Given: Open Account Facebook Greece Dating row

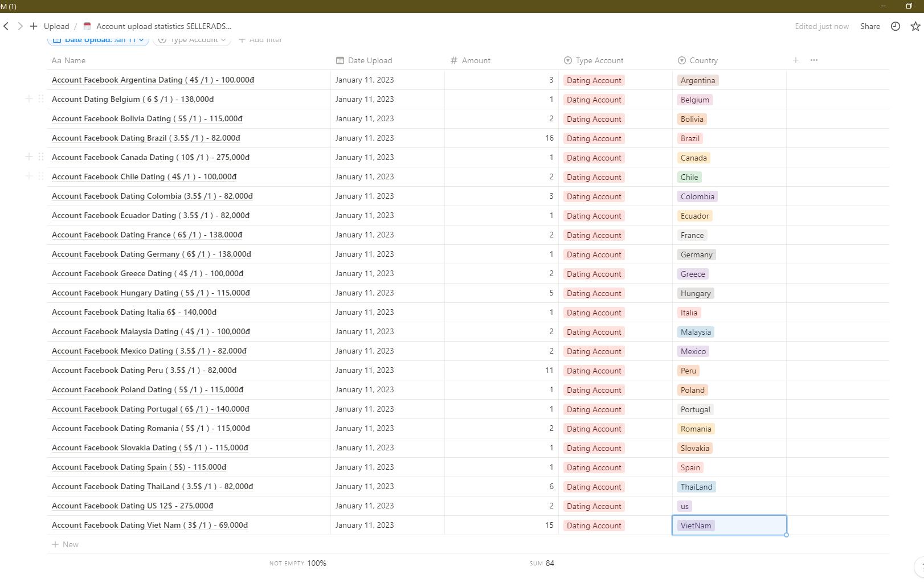Looking at the screenshot, I should click(148, 273).
